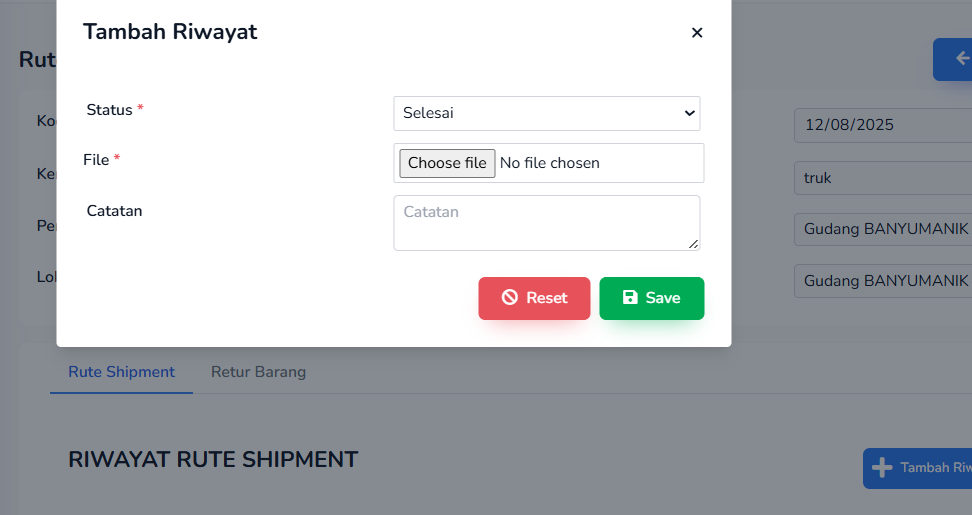Click the date field showing 12/08/2025

coord(882,125)
